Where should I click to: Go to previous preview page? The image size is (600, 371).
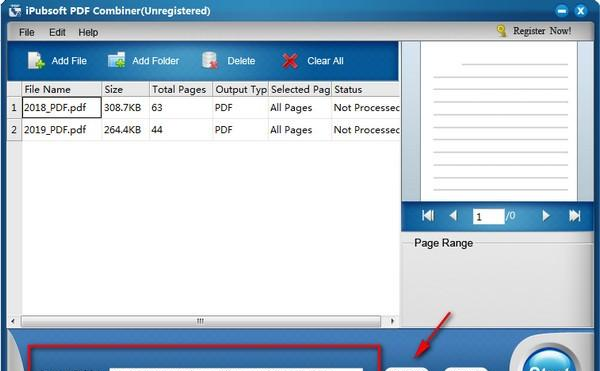[453, 216]
